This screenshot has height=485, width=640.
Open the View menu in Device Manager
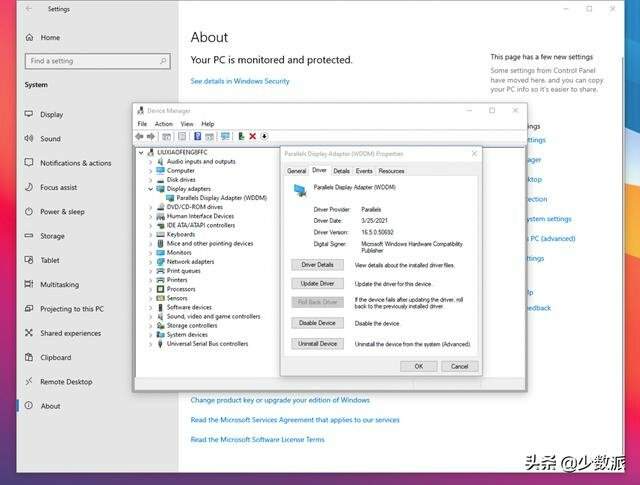coord(187,124)
